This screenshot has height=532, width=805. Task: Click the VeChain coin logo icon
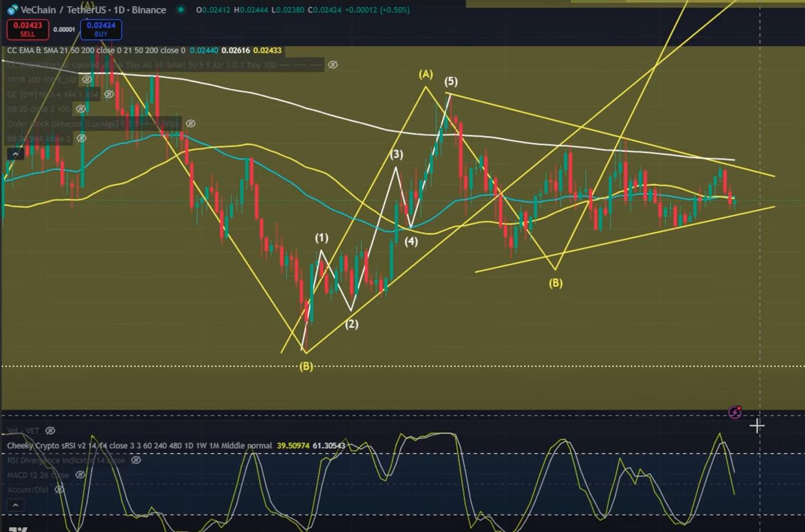(12, 10)
